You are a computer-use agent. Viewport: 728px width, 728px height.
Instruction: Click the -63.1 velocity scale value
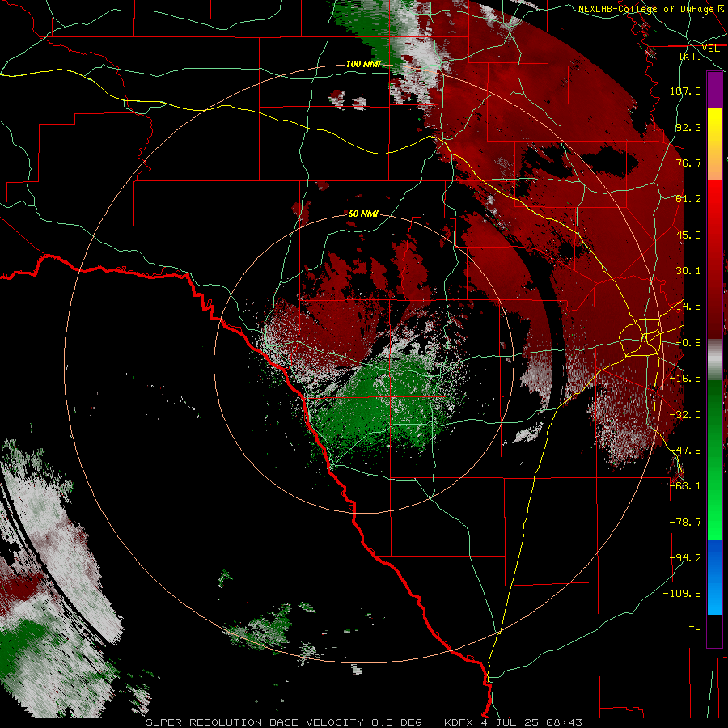(x=685, y=486)
